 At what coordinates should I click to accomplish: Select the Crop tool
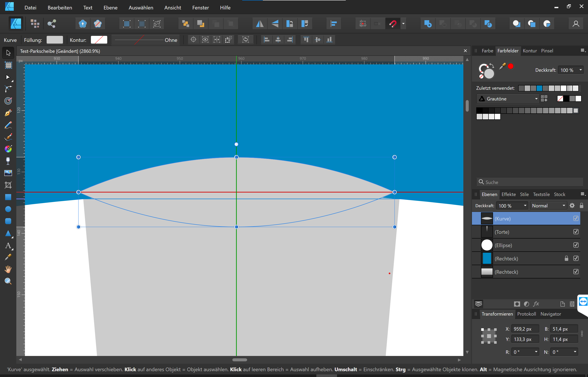(8, 185)
